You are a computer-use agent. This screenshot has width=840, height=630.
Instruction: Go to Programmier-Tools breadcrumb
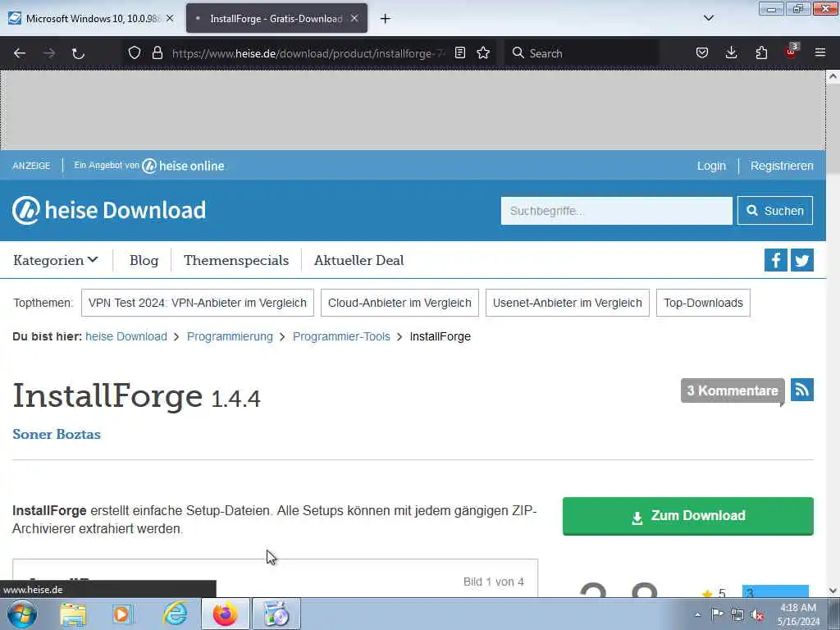[x=341, y=336]
